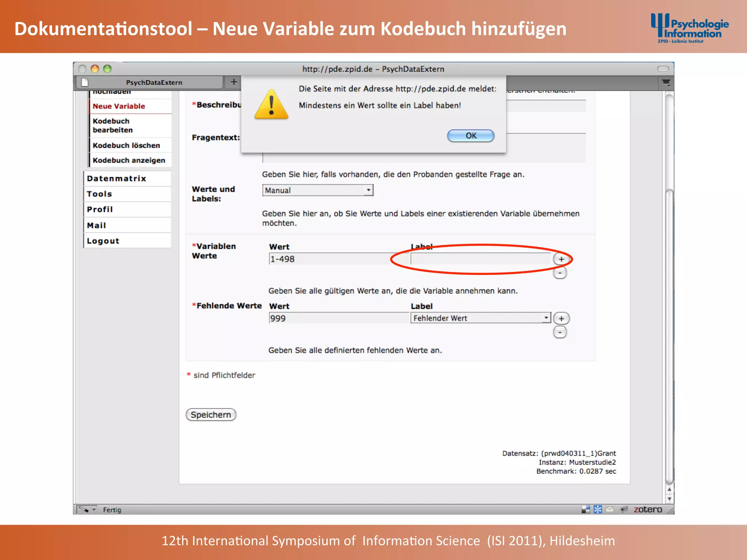Click the Speichern button
This screenshot has width=747, height=560.
pos(211,415)
